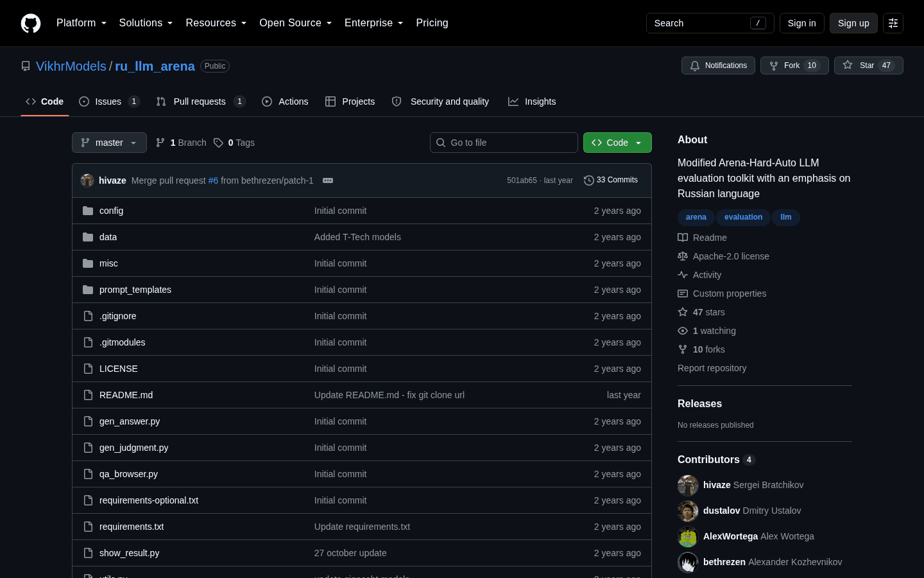Image resolution: width=924 pixels, height=578 pixels.
Task: Switch to the Projects tab
Action: tap(350, 101)
